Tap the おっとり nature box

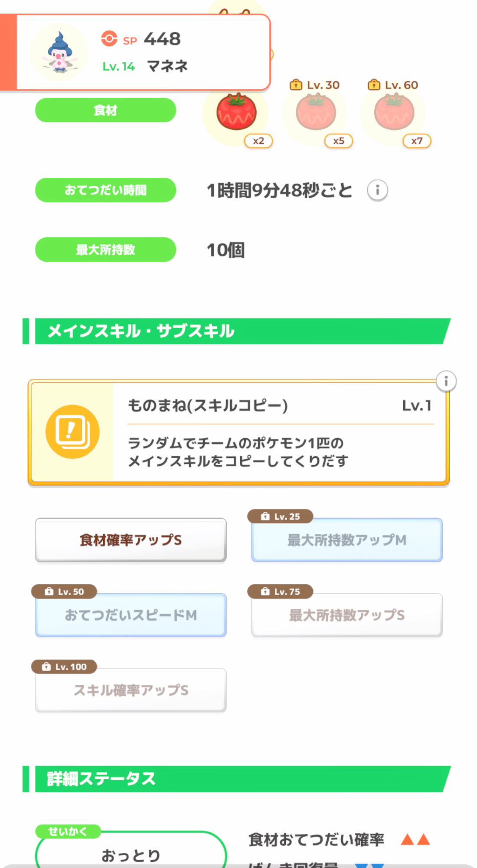(131, 854)
